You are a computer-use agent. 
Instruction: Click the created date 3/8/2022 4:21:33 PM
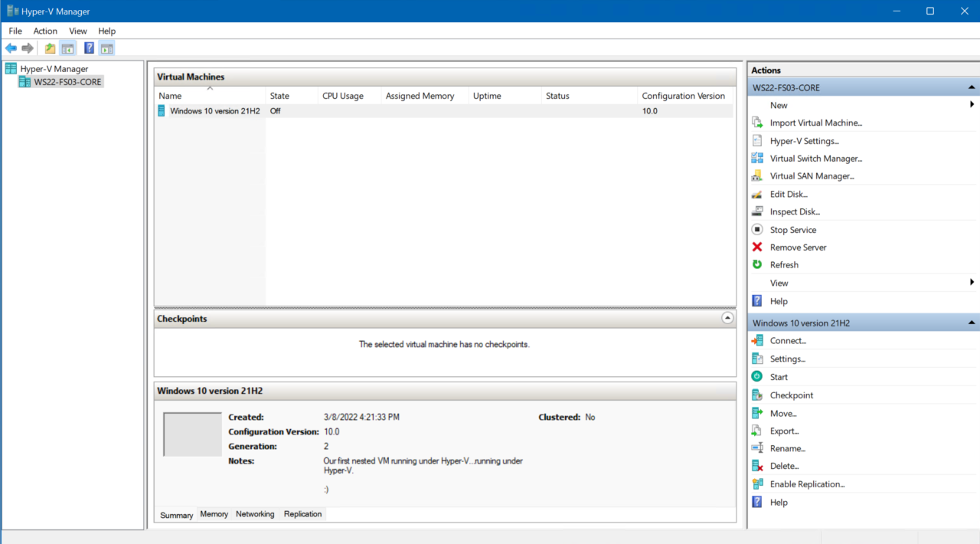(x=361, y=418)
